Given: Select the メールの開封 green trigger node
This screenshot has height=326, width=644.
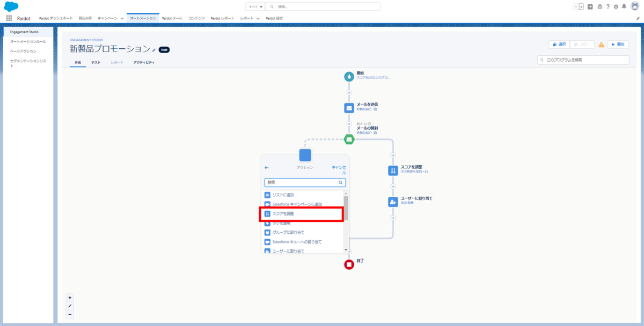Looking at the screenshot, I should coord(349,139).
